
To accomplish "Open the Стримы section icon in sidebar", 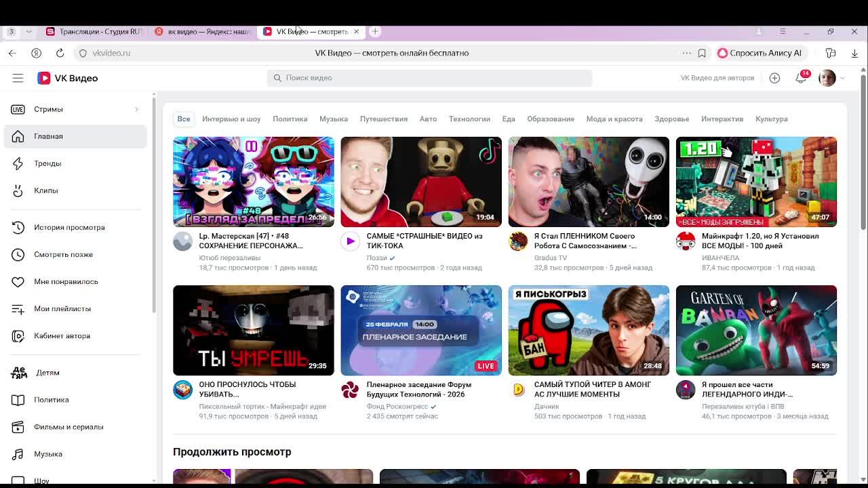I will 18,109.
